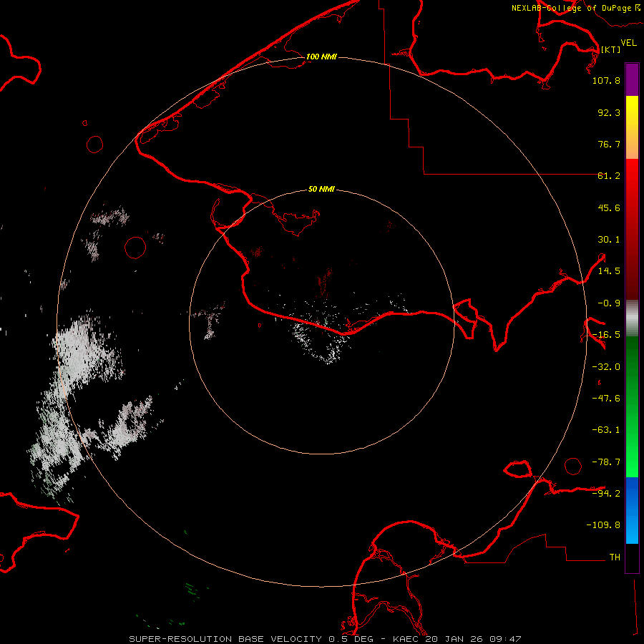The image size is (644, 644).
Task: Click the [KT] units label
Action: (x=611, y=49)
